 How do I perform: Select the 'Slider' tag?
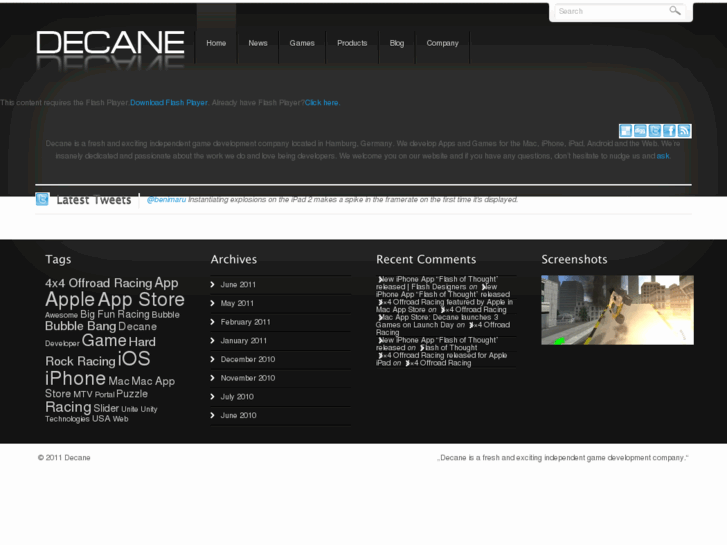click(106, 408)
